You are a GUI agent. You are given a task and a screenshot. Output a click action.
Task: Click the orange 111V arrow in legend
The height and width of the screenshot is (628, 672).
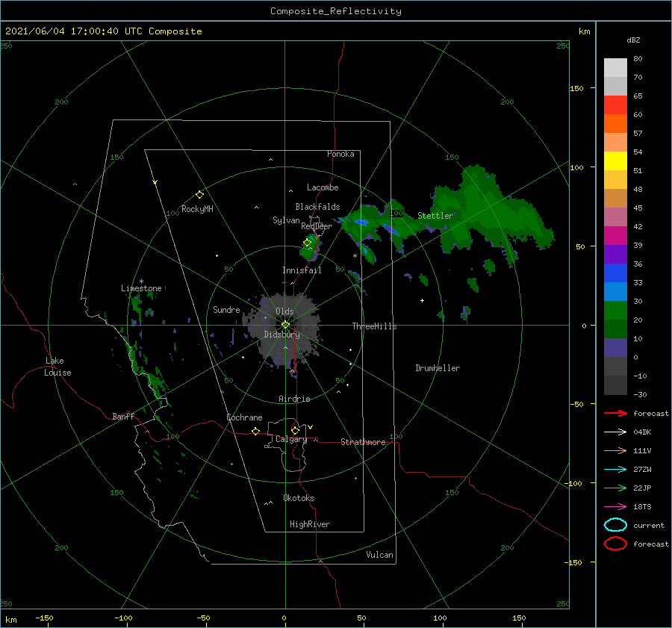[x=615, y=450]
